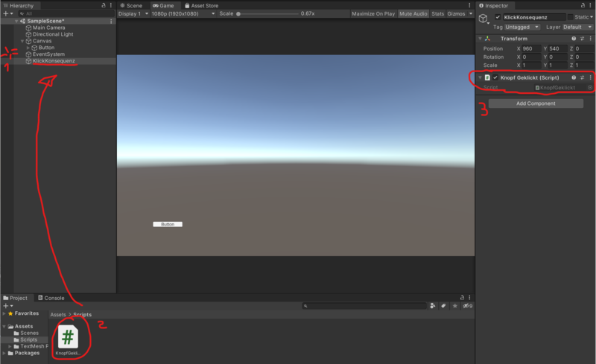The height and width of the screenshot is (364, 596).
Task: Enable the Static checkbox
Action: pyautogui.click(x=571, y=17)
